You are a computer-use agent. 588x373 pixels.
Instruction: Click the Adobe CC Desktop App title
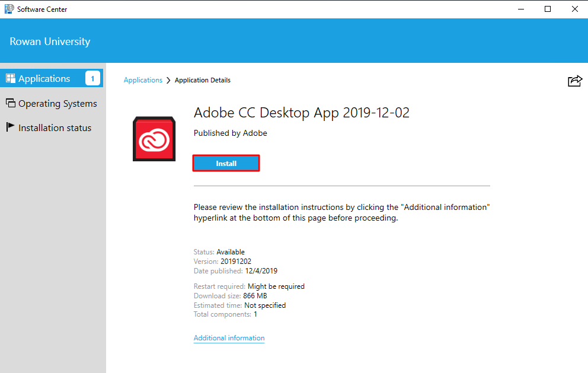point(301,113)
